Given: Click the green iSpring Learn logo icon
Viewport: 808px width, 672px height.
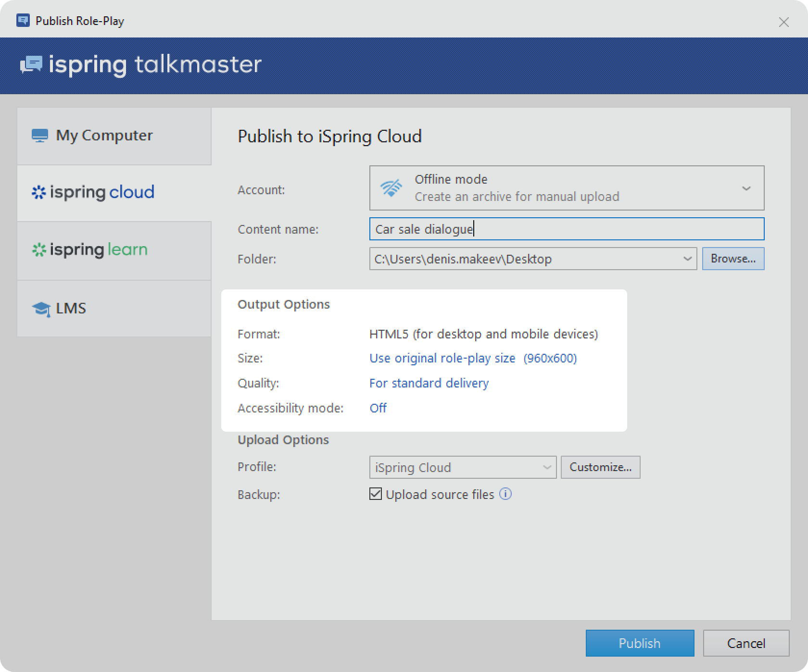Looking at the screenshot, I should pyautogui.click(x=38, y=250).
